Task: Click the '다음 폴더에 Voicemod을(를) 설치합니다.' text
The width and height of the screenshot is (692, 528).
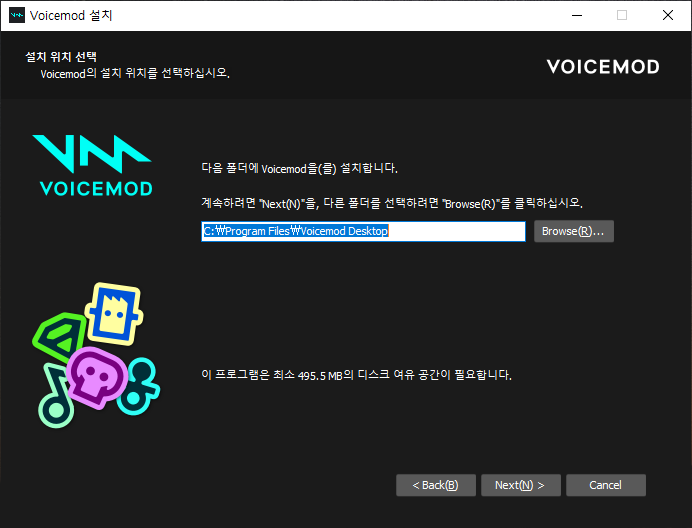Action: click(x=300, y=168)
